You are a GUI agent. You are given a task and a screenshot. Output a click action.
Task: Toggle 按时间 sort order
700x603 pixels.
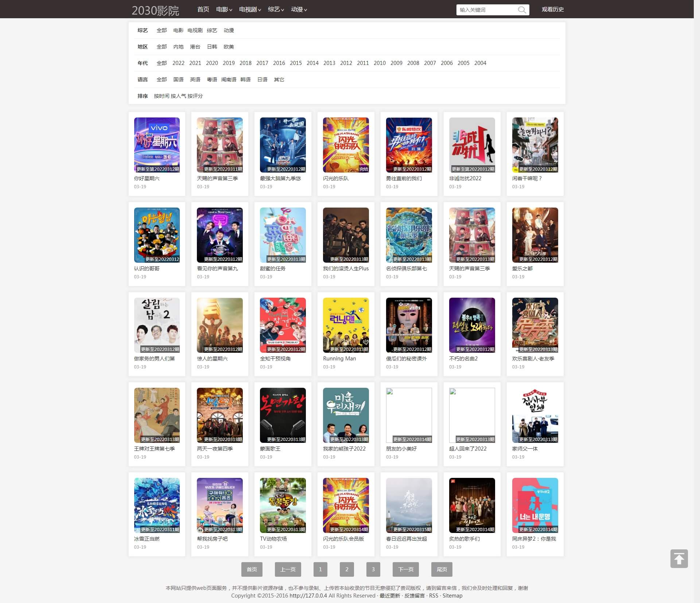162,95
